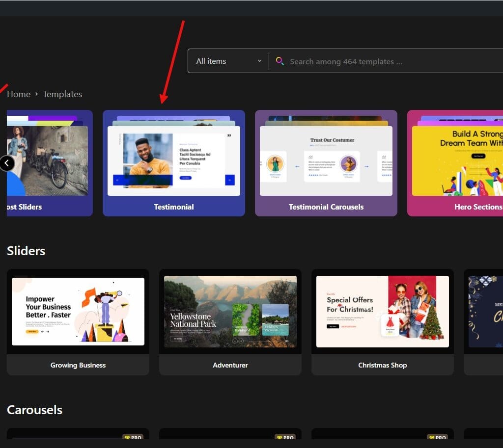Click PRO badge on second carousel template
Image resolution: width=503 pixels, height=448 pixels.
click(285, 437)
